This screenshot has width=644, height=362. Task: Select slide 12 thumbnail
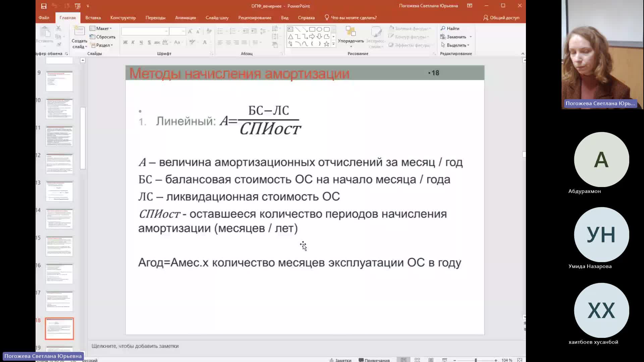point(59,164)
